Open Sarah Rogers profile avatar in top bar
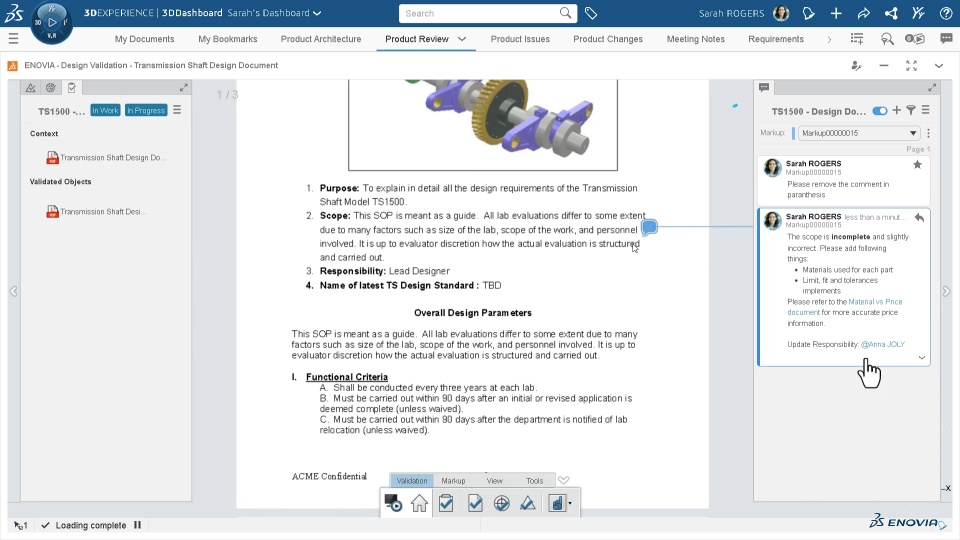This screenshot has height=540, width=960. tap(781, 13)
